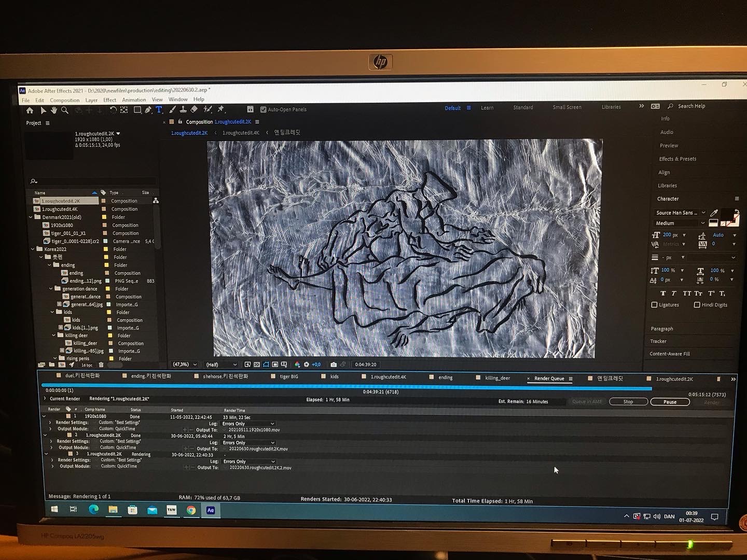Open the Source Han Sans font dropdown
The height and width of the screenshot is (560, 747).
click(x=680, y=213)
